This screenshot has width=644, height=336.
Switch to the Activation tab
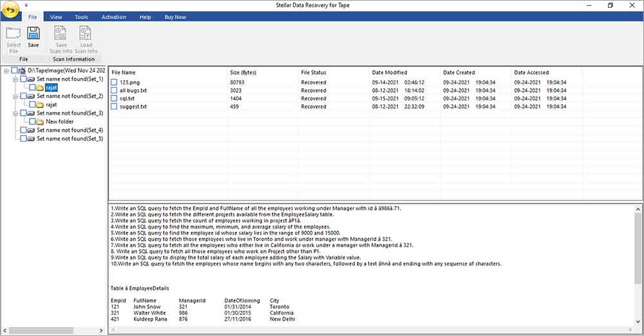tap(113, 17)
